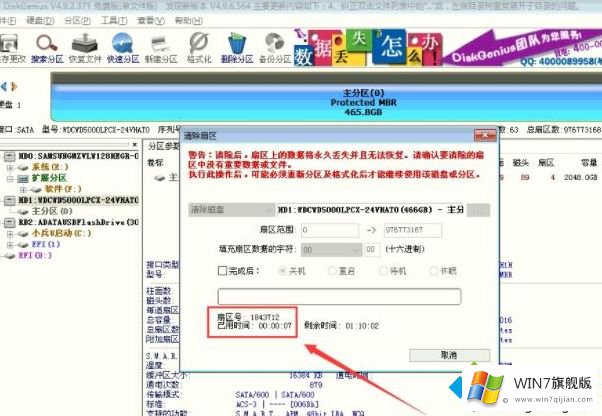The height and width of the screenshot is (416, 602).
Task: Expand the 系统 partition tree node
Action: [10, 167]
